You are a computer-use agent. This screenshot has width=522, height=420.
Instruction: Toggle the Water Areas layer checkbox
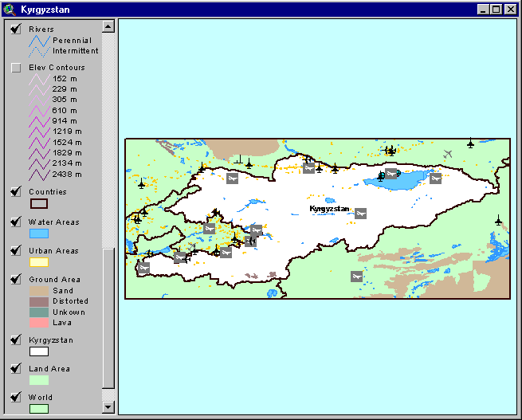pos(16,222)
